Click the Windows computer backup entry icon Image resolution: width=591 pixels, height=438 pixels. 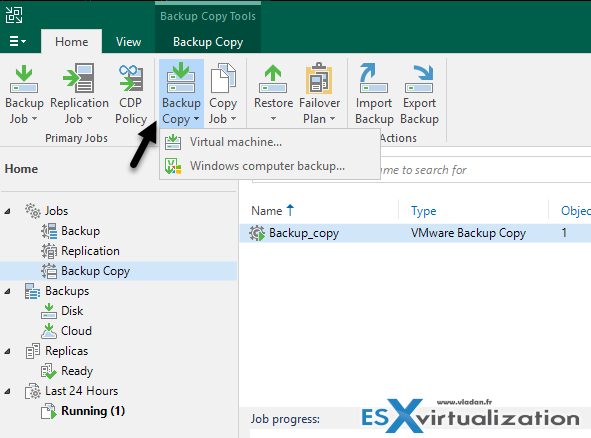coord(173,166)
